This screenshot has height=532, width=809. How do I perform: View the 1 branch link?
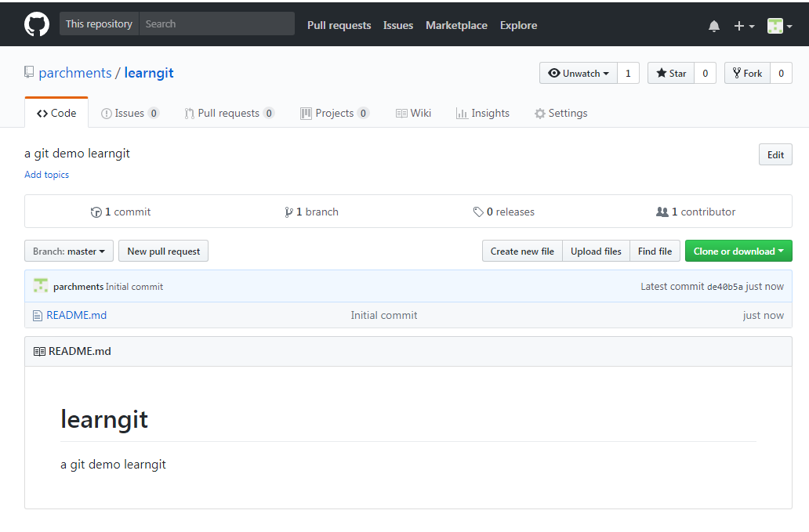pos(312,212)
